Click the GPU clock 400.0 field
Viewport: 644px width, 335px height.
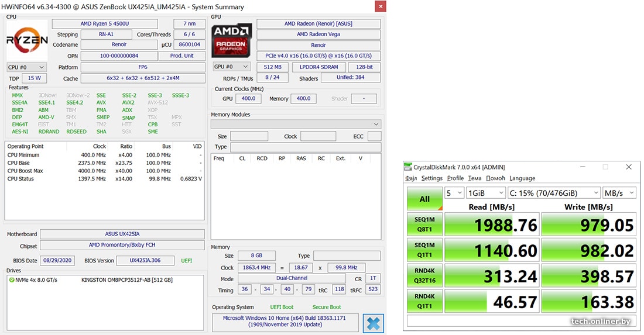248,99
